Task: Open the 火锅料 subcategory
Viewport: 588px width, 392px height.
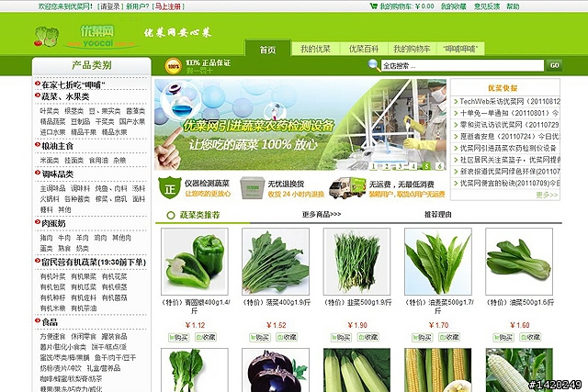Action: point(50,198)
